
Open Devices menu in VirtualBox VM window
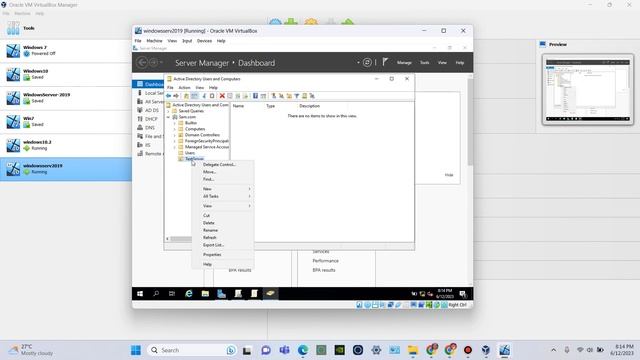point(204,41)
